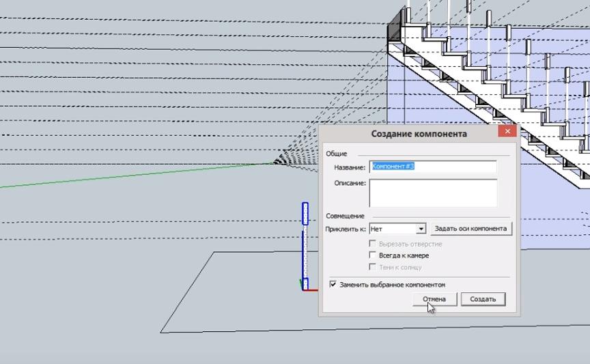Click into the Название text field

tap(433, 167)
